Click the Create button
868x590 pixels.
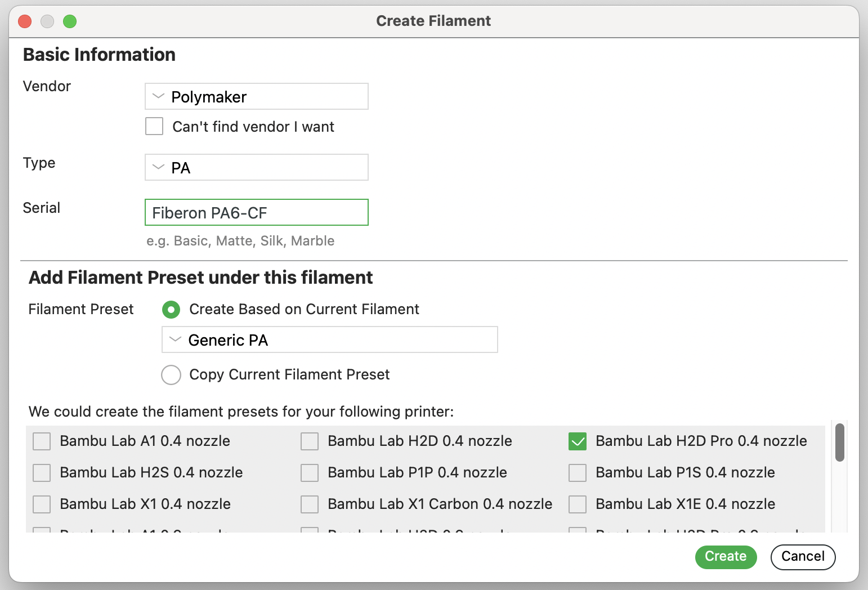click(726, 557)
